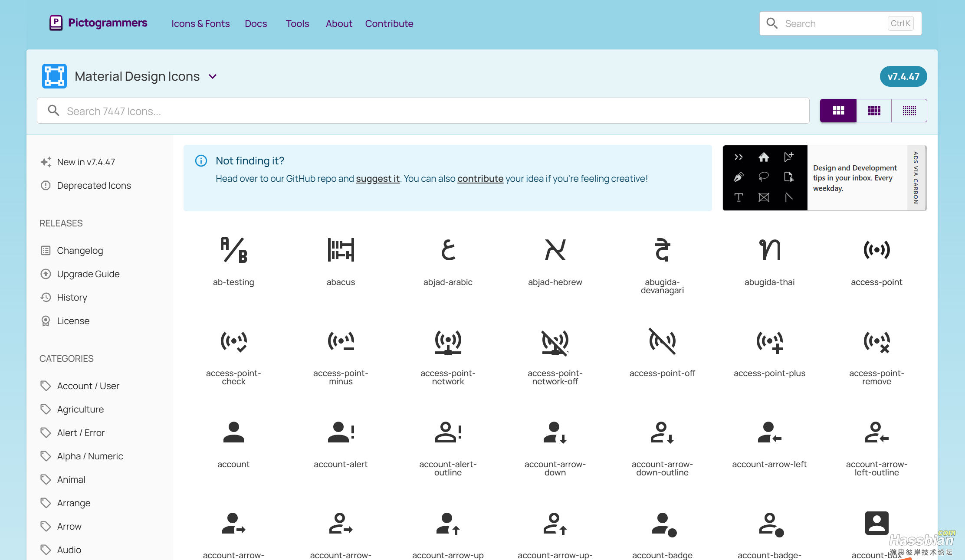
Task: Switch to the medium grid view
Action: [x=874, y=111]
